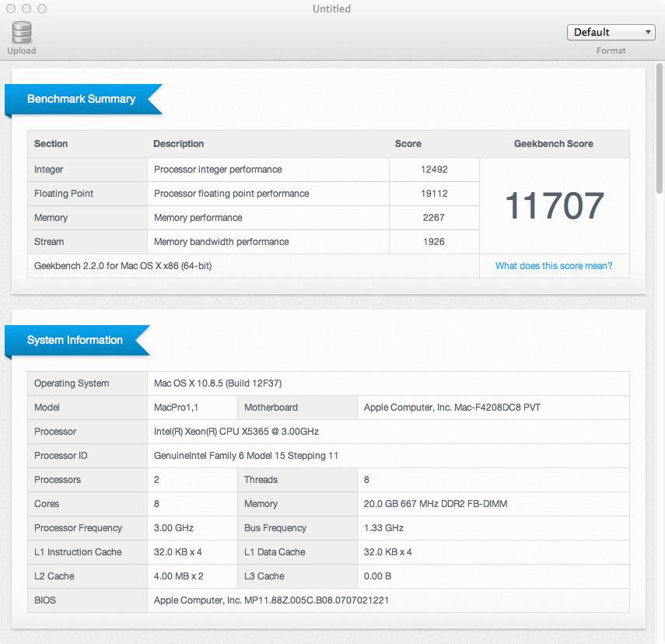Click 'Memory performance' description cell
The image size is (665, 644).
pos(268,218)
